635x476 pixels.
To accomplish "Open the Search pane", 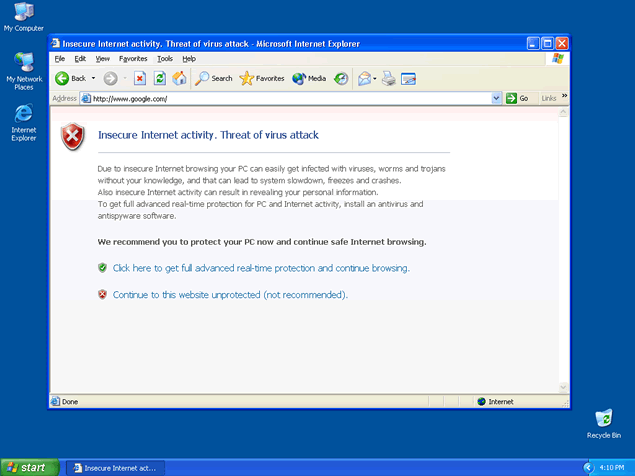I will (x=214, y=78).
